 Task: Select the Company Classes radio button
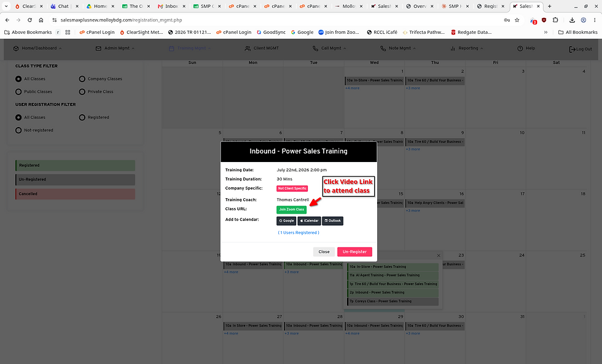click(82, 79)
